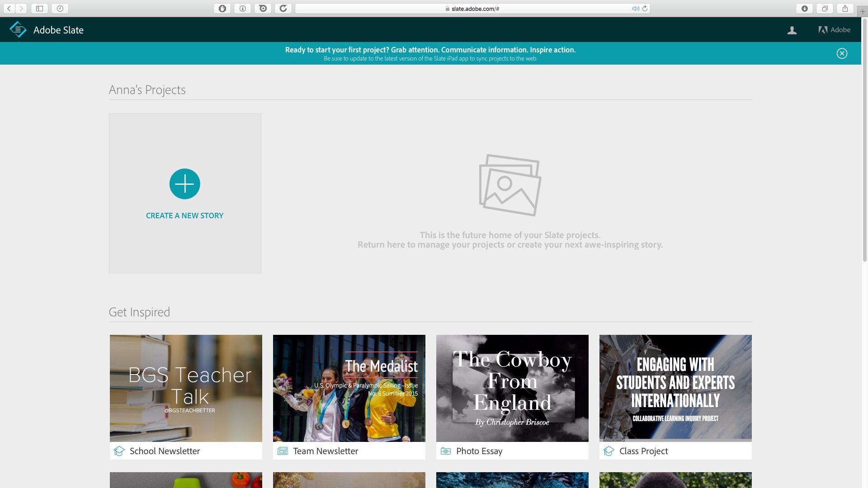Open Safari share button
The image size is (868, 488).
pyautogui.click(x=845, y=8)
